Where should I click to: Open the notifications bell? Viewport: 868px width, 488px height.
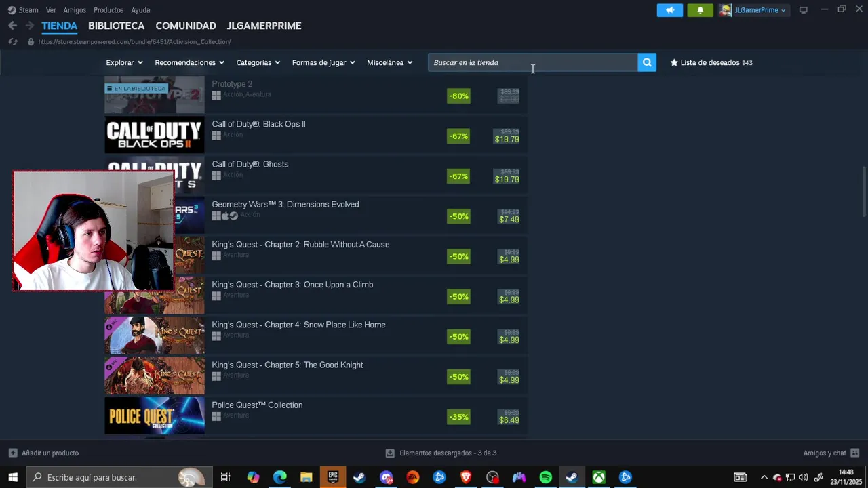click(x=700, y=10)
